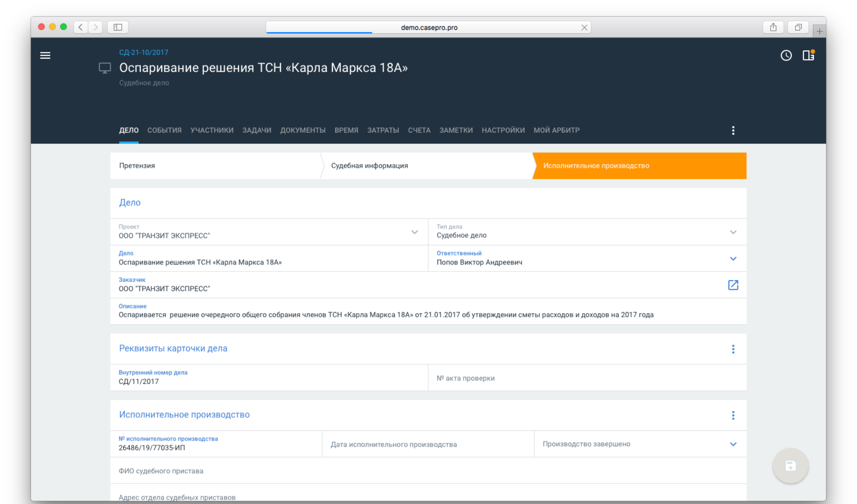This screenshot has height=504, width=857.
Task: Select the Судебная информация stage
Action: pyautogui.click(x=369, y=165)
